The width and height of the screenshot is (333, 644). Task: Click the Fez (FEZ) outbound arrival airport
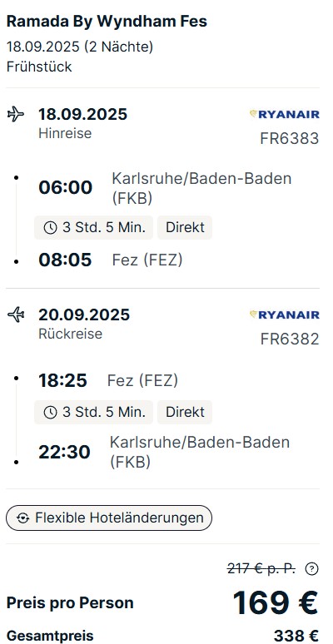pyautogui.click(x=147, y=260)
